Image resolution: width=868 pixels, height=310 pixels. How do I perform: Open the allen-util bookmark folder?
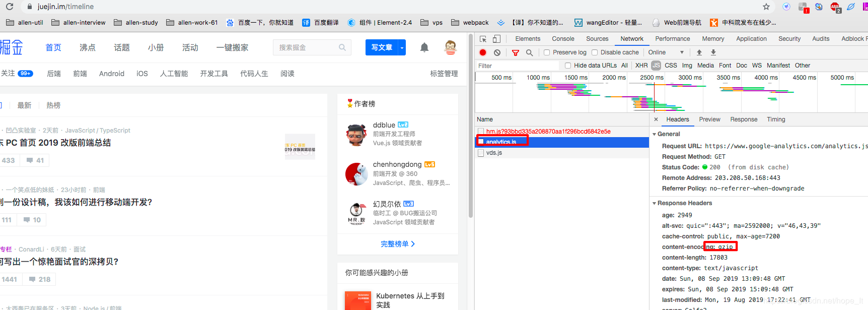click(x=24, y=23)
